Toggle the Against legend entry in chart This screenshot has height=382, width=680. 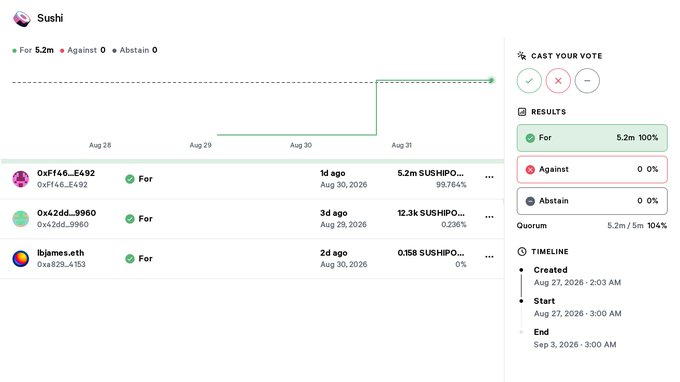(82, 50)
